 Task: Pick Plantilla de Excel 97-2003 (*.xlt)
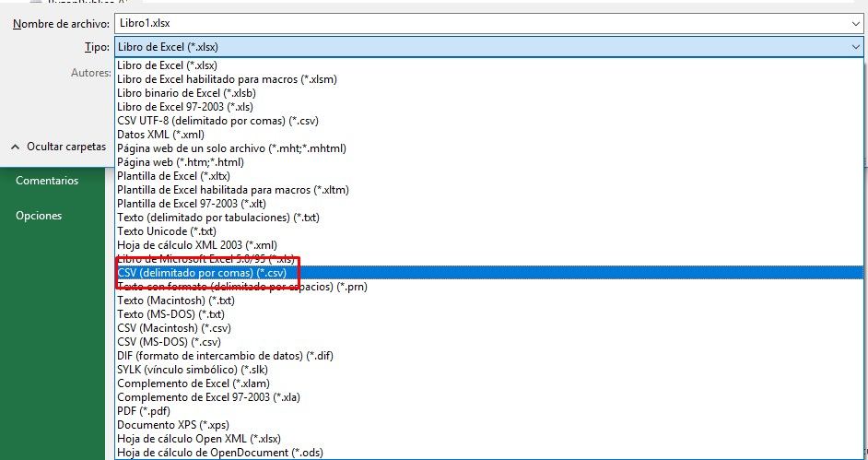(488, 204)
